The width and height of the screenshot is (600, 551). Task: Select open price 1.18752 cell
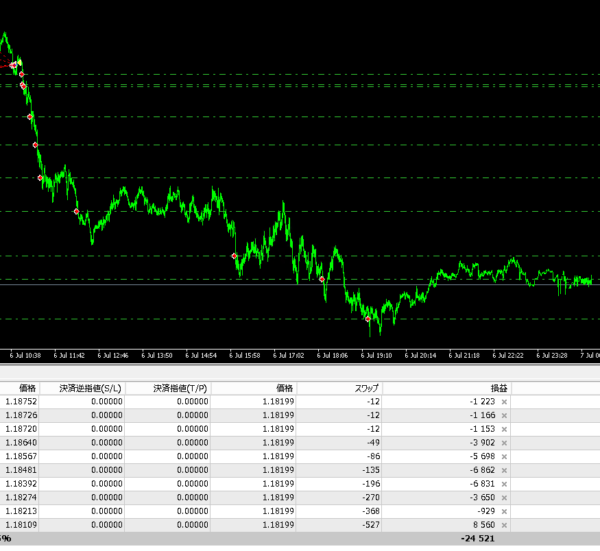point(19,401)
